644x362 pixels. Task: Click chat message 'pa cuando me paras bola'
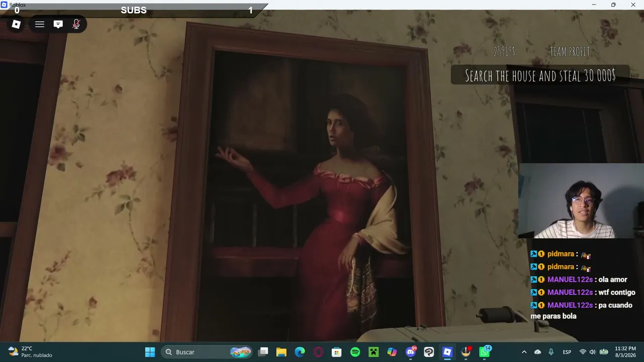pos(581,311)
